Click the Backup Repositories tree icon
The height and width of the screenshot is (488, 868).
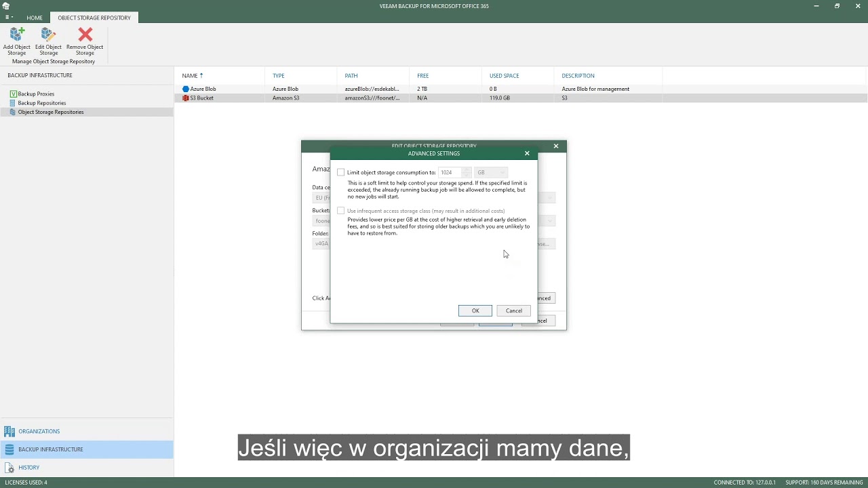pos(13,103)
